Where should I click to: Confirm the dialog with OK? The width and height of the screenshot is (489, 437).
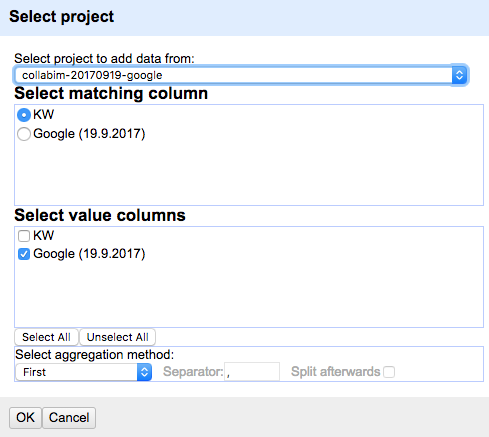pyautogui.click(x=25, y=418)
